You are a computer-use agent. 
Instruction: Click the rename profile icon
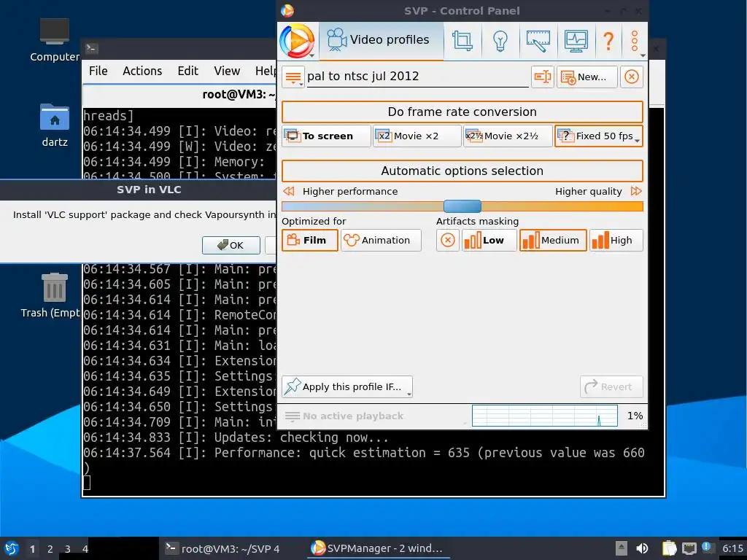tap(542, 77)
